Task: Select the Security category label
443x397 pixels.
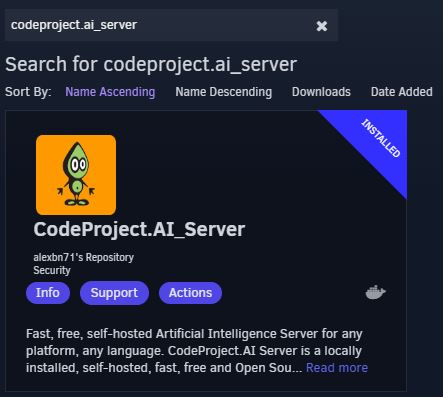Action: [52, 270]
